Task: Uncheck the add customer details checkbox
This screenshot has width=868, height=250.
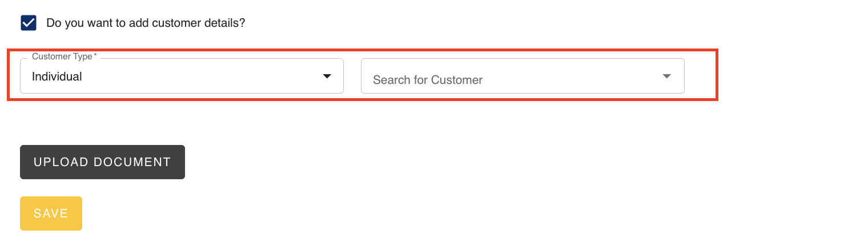Action: pos(29,23)
